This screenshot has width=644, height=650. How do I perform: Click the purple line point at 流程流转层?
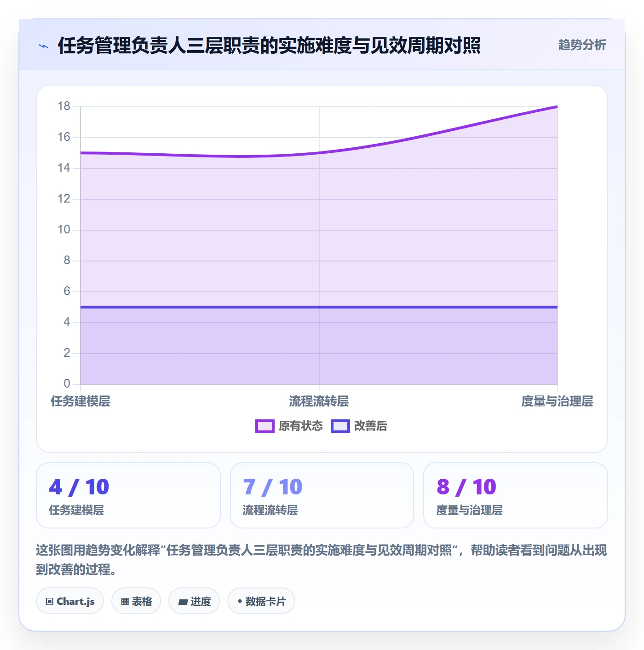[319, 153]
